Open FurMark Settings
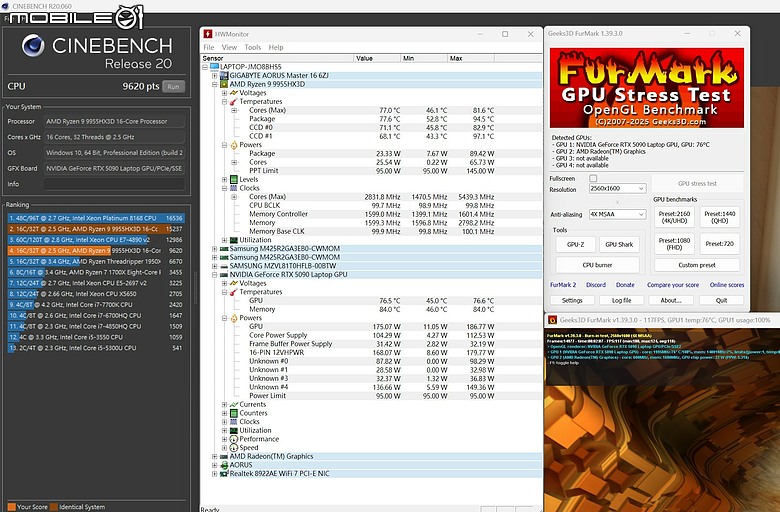The image size is (780, 512). tap(572, 301)
